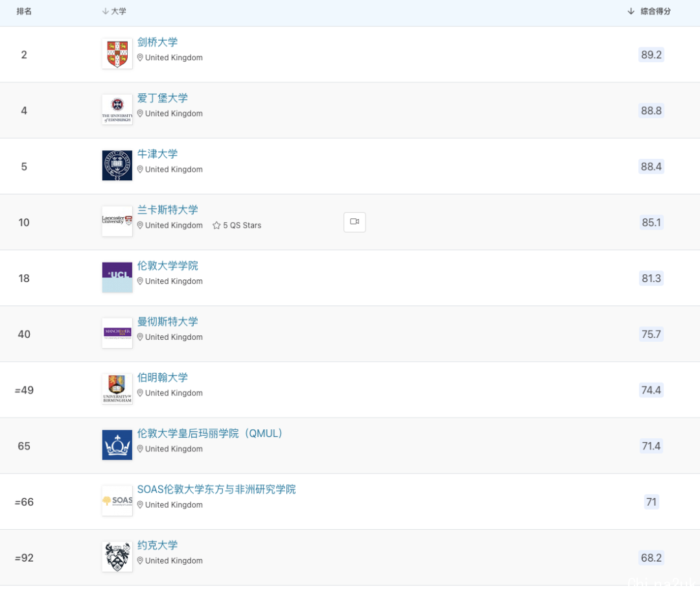Image resolution: width=700 pixels, height=592 pixels.
Task: Click location pin icon under 伦敦大学学院
Action: 140,281
